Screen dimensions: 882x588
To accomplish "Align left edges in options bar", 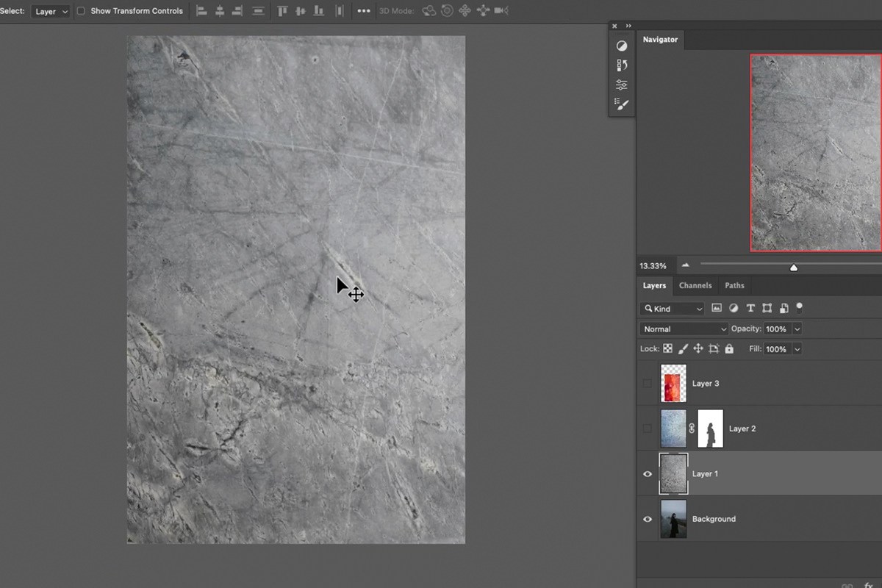I will 201,11.
